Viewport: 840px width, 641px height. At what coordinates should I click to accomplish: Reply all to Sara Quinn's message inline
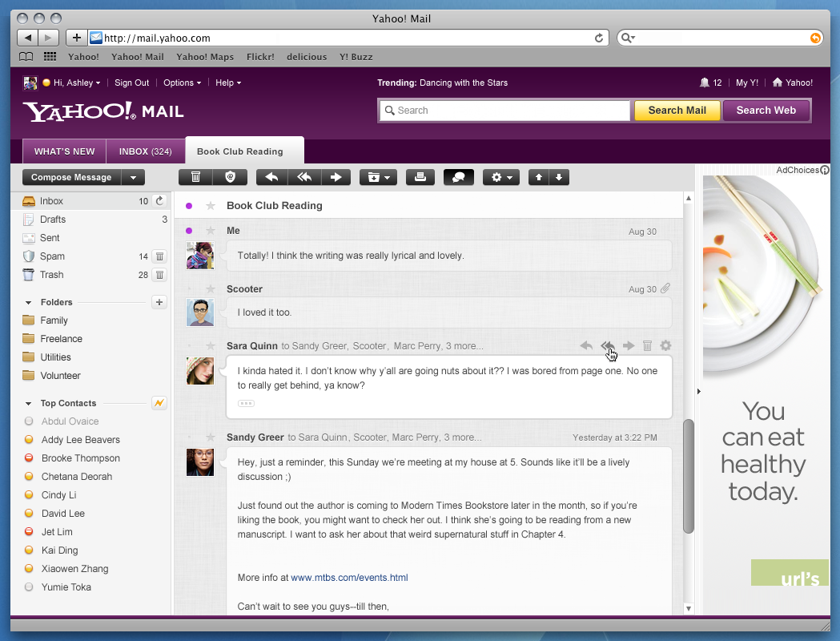point(608,345)
